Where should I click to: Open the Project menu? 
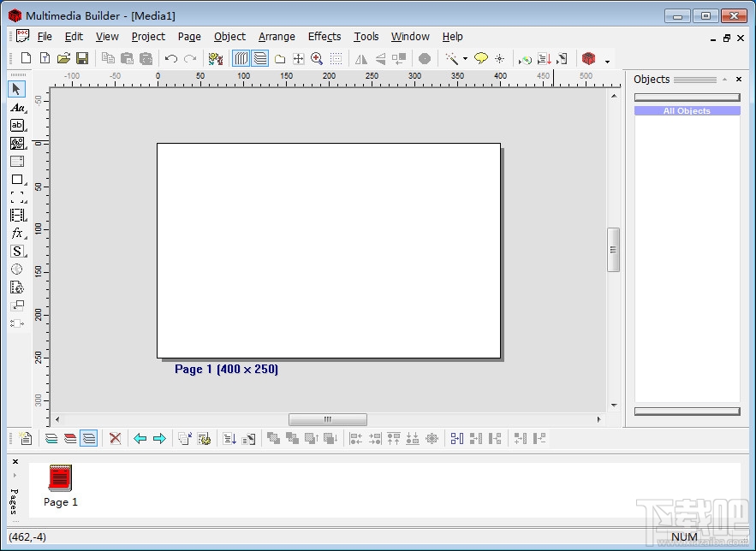point(148,37)
